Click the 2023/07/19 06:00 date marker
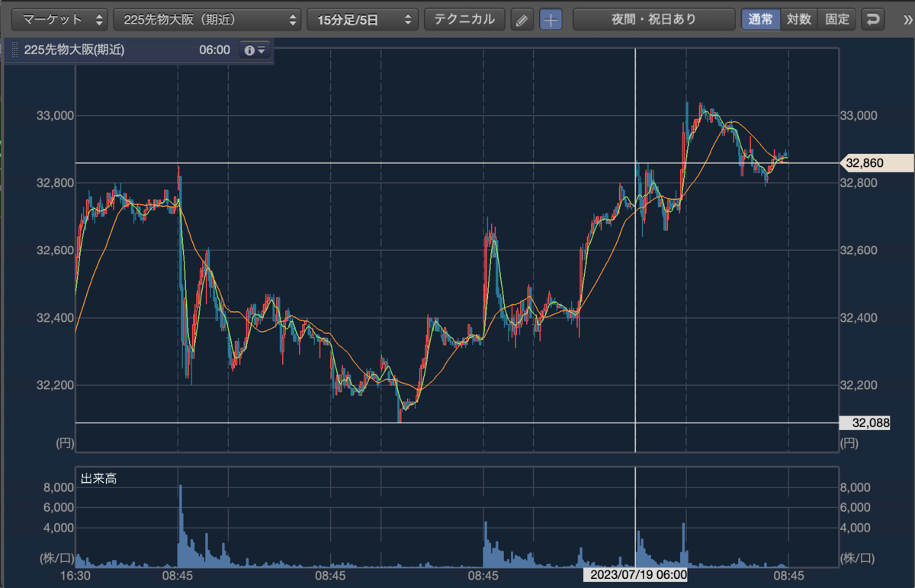Image resolution: width=915 pixels, height=588 pixels. [635, 574]
